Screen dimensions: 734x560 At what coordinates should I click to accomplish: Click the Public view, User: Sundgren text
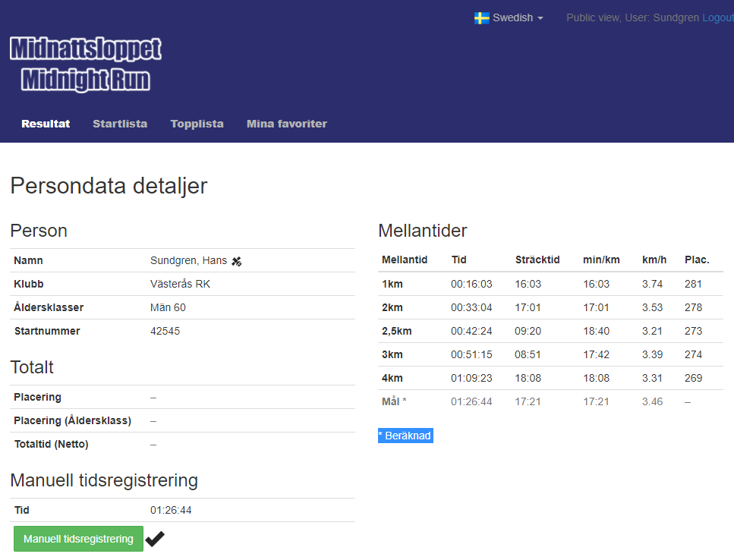pos(633,17)
